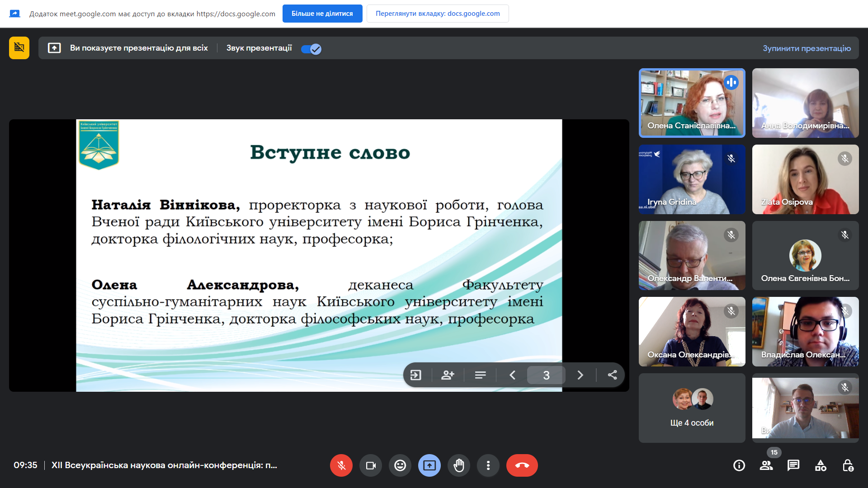Open more options three-dot menu

[x=488, y=465]
